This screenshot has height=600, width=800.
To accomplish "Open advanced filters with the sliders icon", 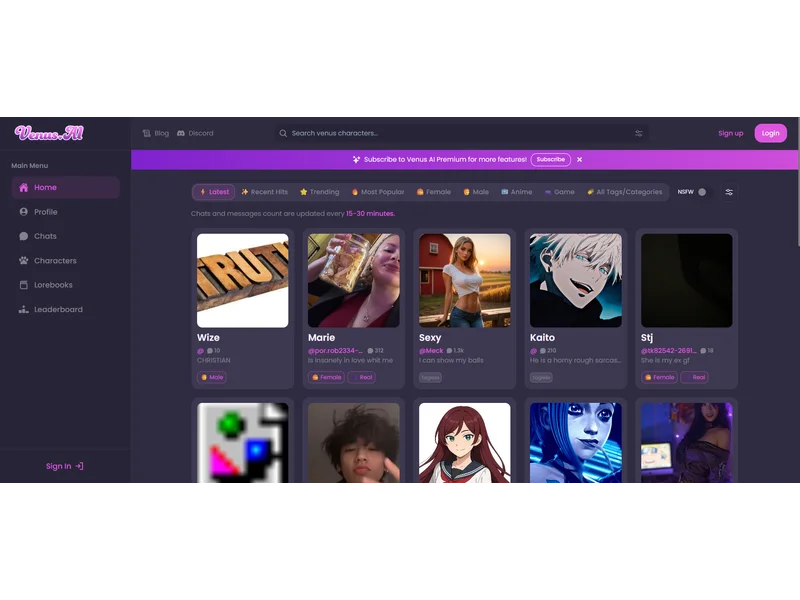I will tap(730, 192).
